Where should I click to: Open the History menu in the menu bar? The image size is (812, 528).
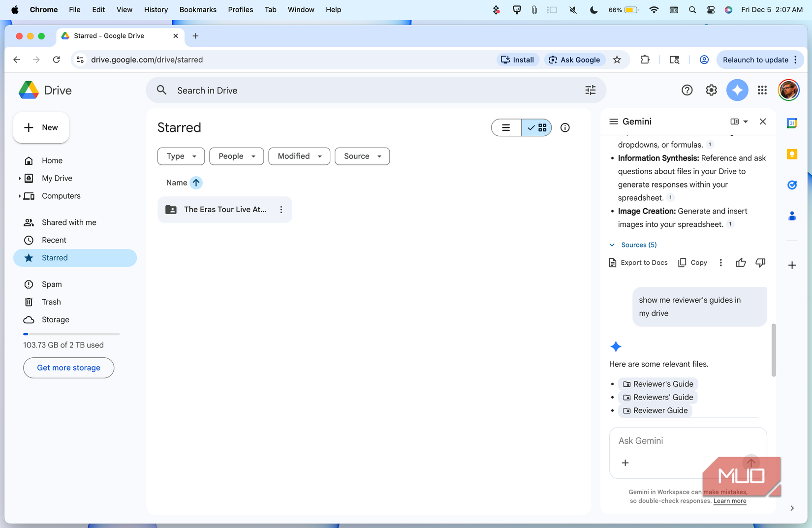(x=156, y=9)
